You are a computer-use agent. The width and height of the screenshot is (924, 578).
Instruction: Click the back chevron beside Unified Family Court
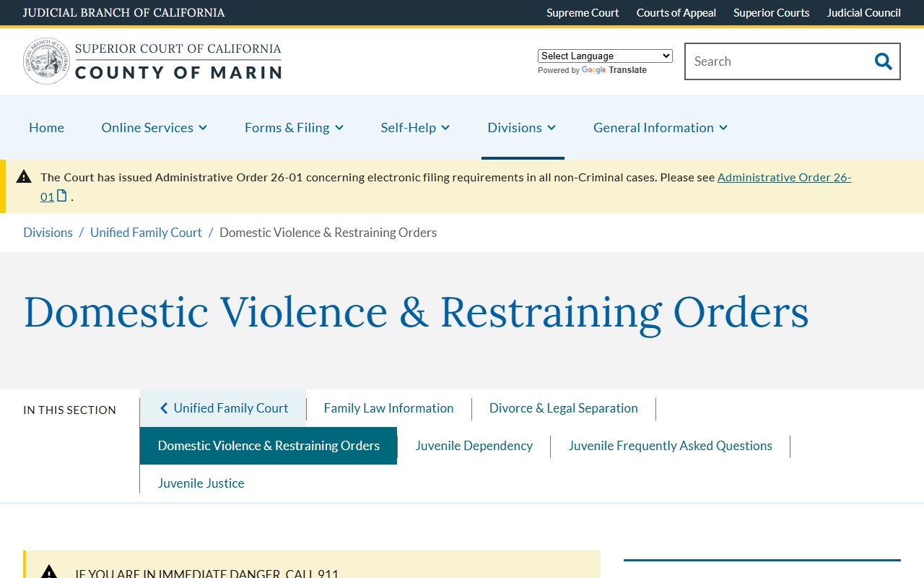164,408
